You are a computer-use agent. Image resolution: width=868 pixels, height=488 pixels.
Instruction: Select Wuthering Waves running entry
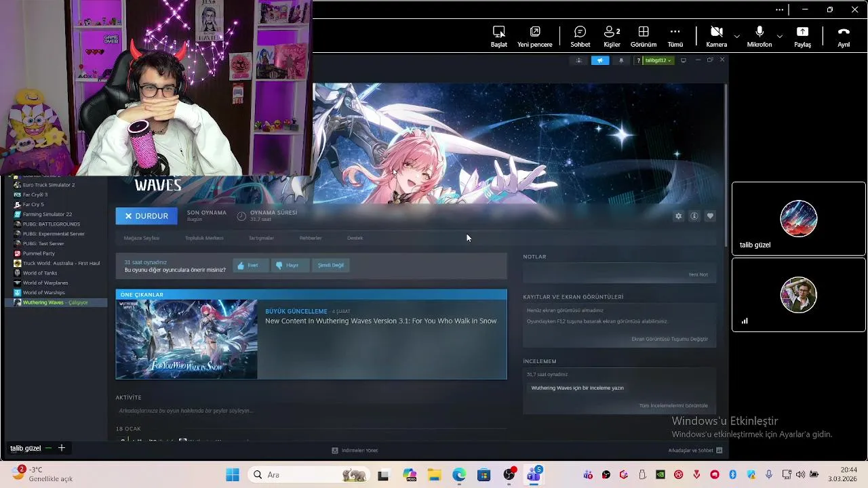[x=56, y=302]
